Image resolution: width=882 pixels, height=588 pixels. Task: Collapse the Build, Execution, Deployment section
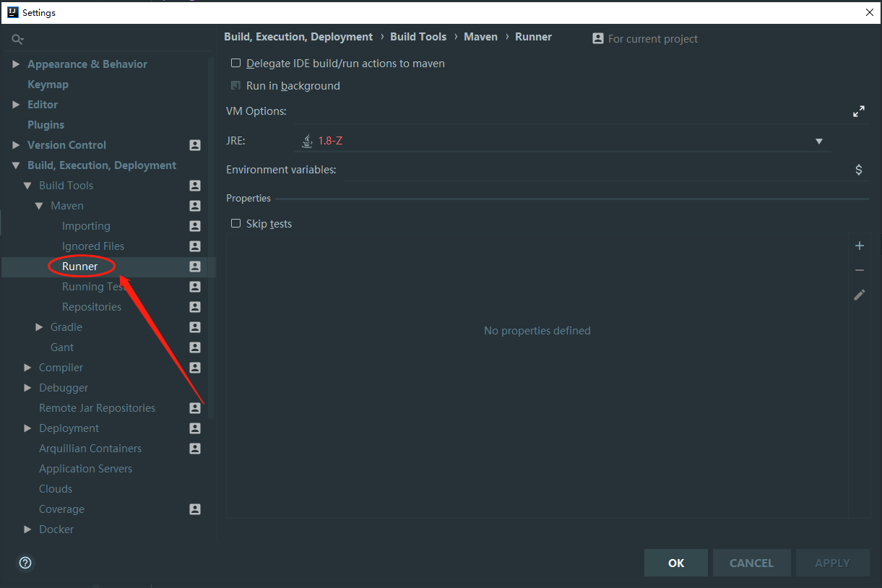[16, 165]
